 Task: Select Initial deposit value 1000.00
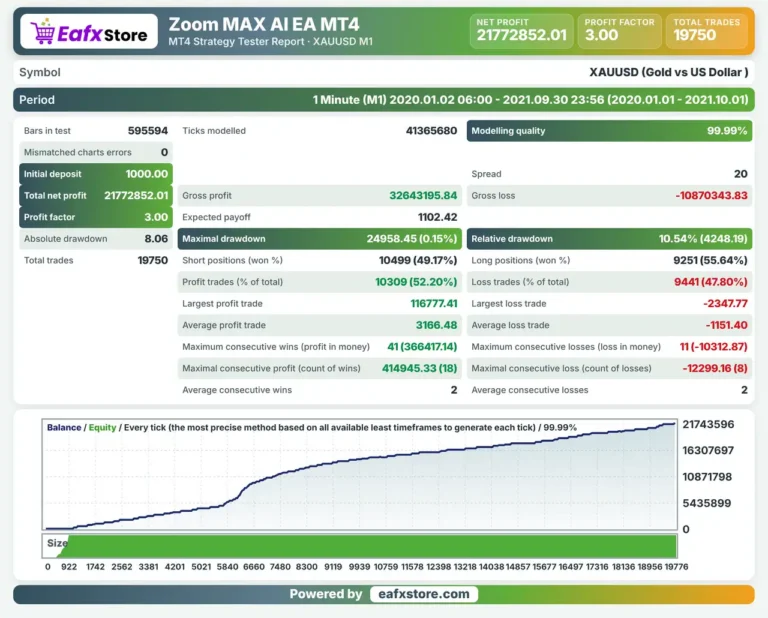(146, 174)
